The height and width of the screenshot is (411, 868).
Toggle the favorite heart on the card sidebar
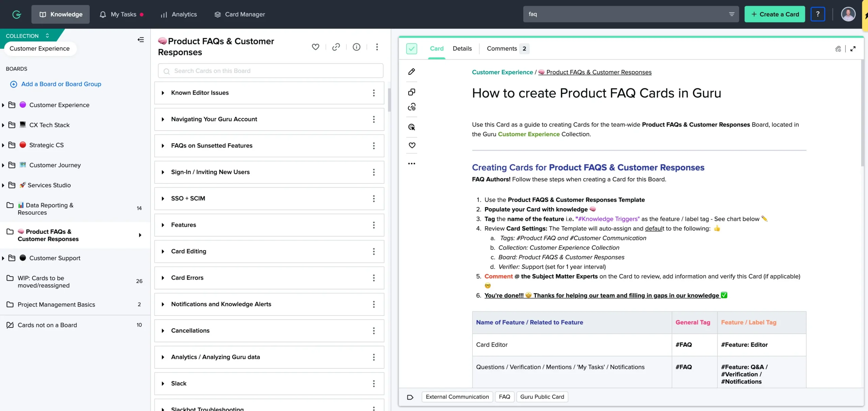(411, 145)
